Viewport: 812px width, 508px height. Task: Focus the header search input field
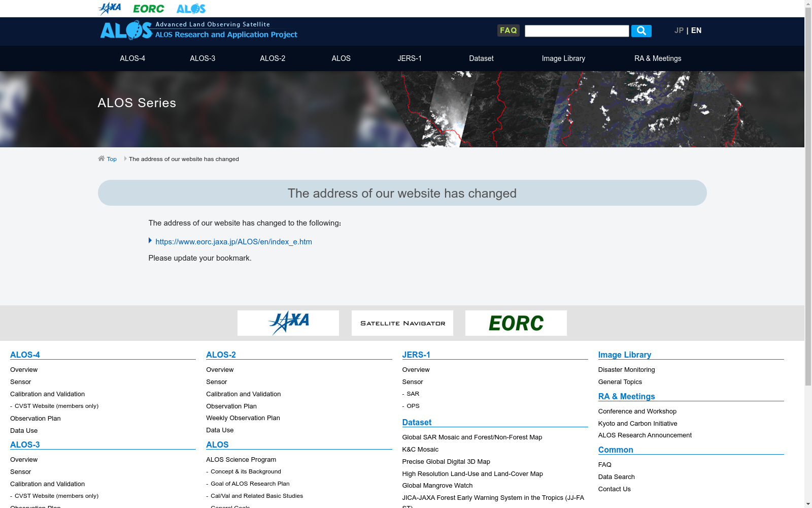(x=577, y=31)
